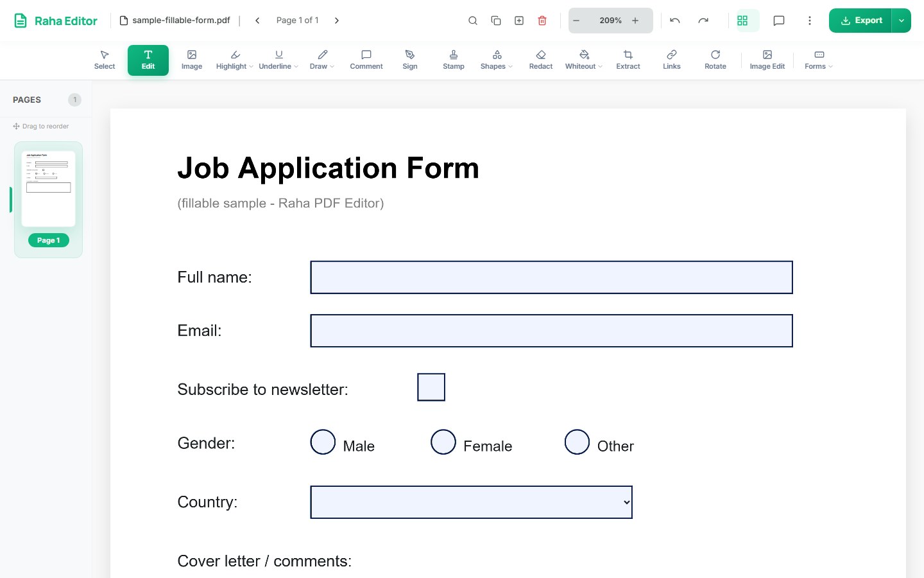Expand the Draw options chevron
Screen dimensions: 924x578
[x=332, y=67]
